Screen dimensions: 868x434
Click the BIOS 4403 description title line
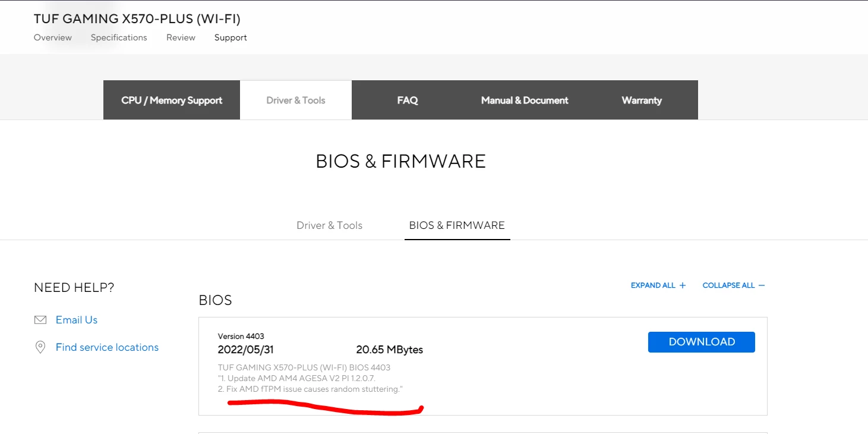[304, 367]
